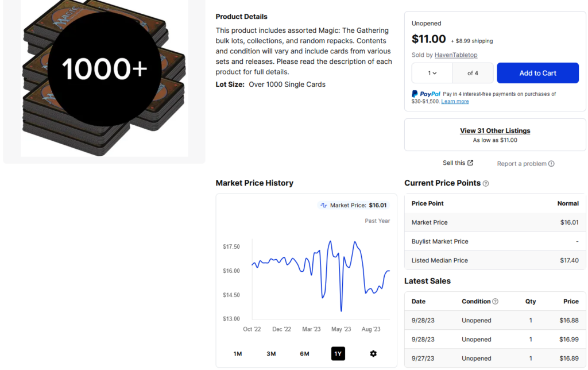The image size is (588, 370).
Task: Open chart settings gear icon
Action: pyautogui.click(x=373, y=354)
